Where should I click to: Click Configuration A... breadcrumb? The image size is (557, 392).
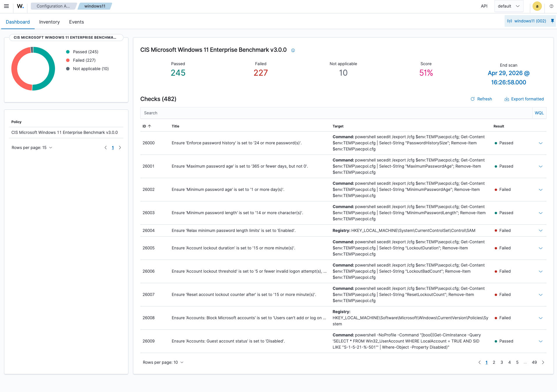pos(53,6)
